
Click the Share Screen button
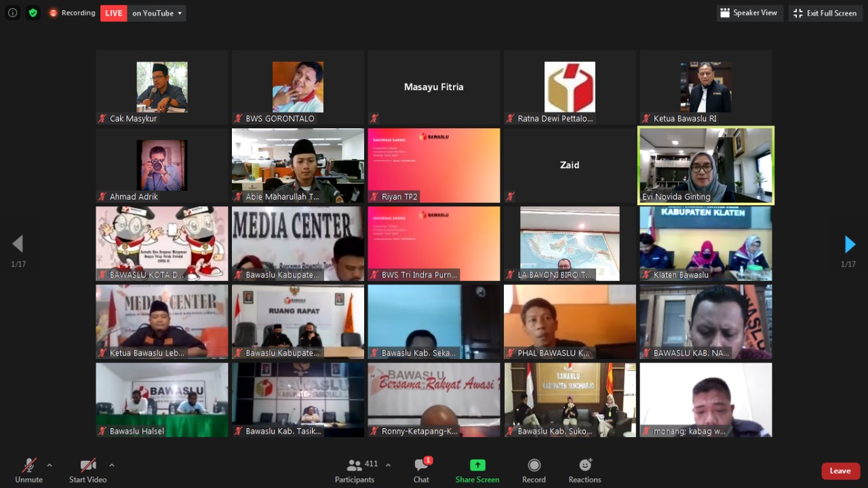coord(477,471)
